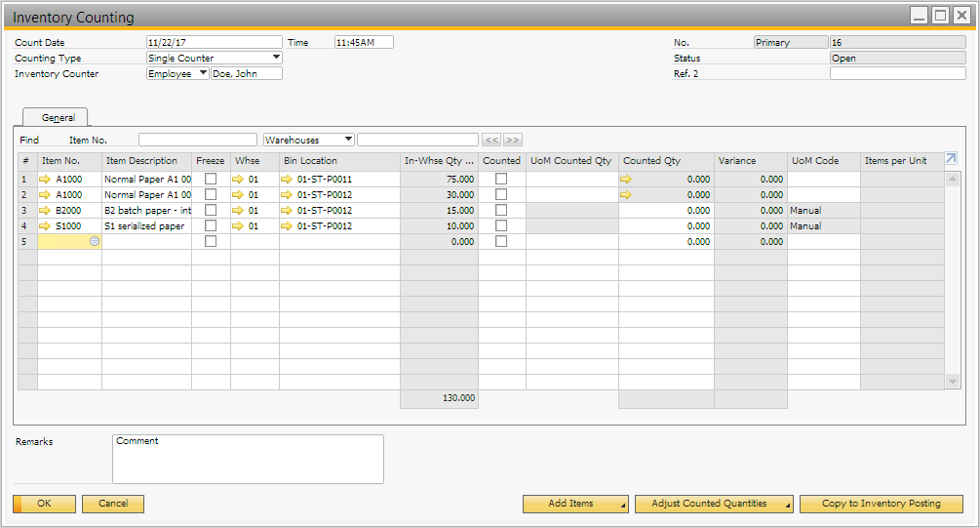
Task: Follow bin location arrow for 01-ST-P0011
Action: pos(287,180)
